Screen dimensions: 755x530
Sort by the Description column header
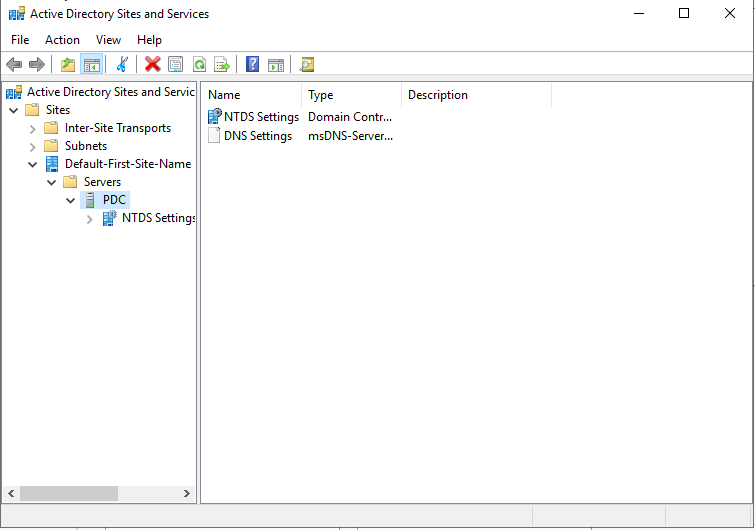[476, 95]
